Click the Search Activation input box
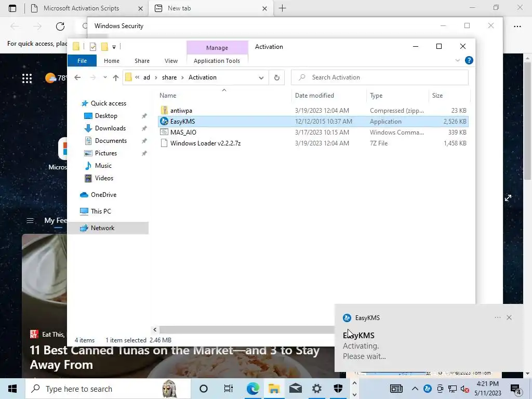The width and height of the screenshot is (532, 399). click(380, 77)
